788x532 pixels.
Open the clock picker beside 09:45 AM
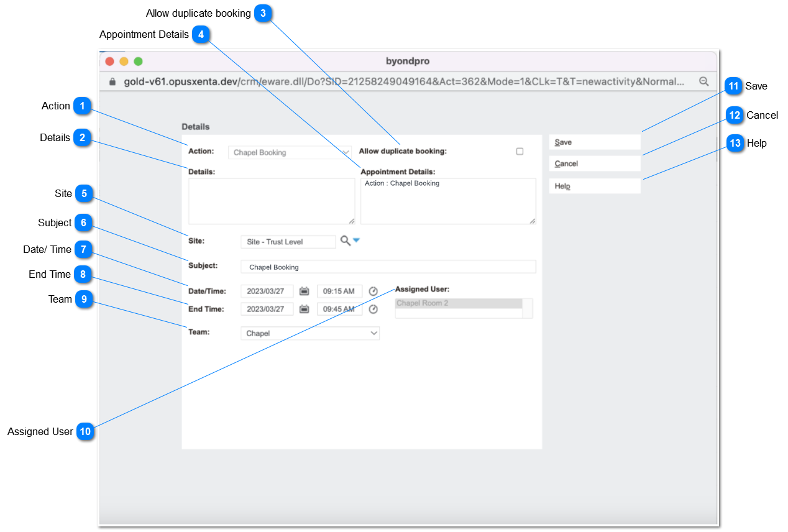(373, 309)
